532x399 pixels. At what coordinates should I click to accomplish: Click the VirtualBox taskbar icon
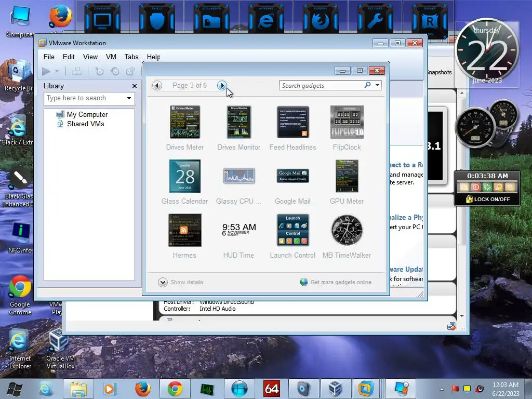336,389
